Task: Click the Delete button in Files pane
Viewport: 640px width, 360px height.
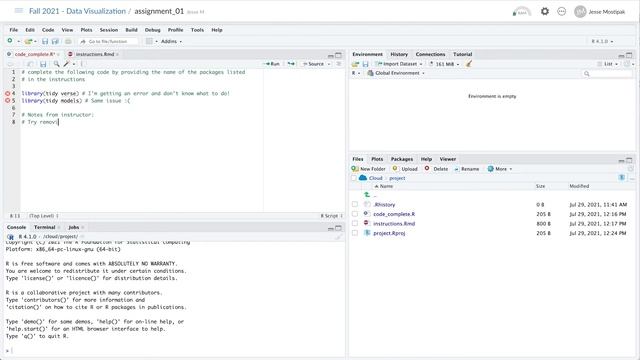Action: [436, 169]
